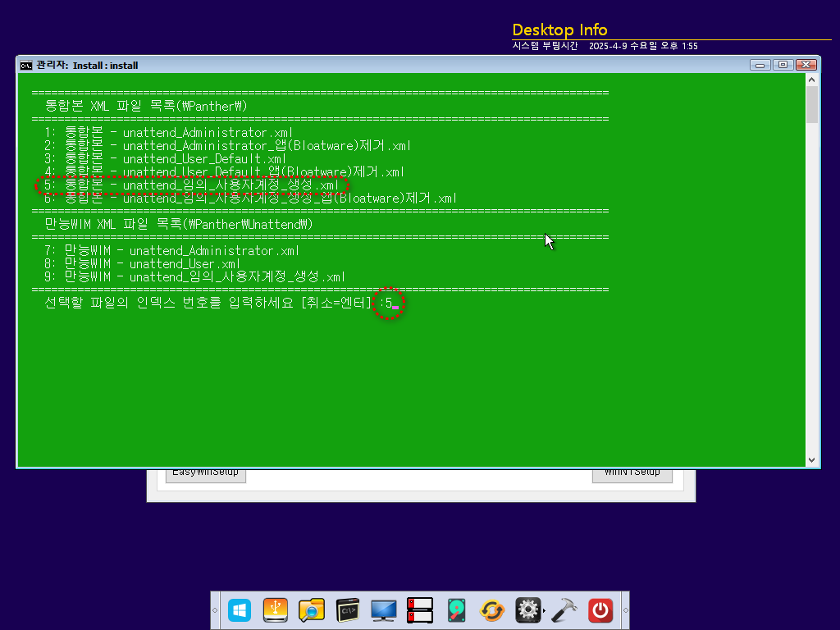
Task: Click the 만능WIM XML 파일 목록 heading
Action: (x=179, y=225)
